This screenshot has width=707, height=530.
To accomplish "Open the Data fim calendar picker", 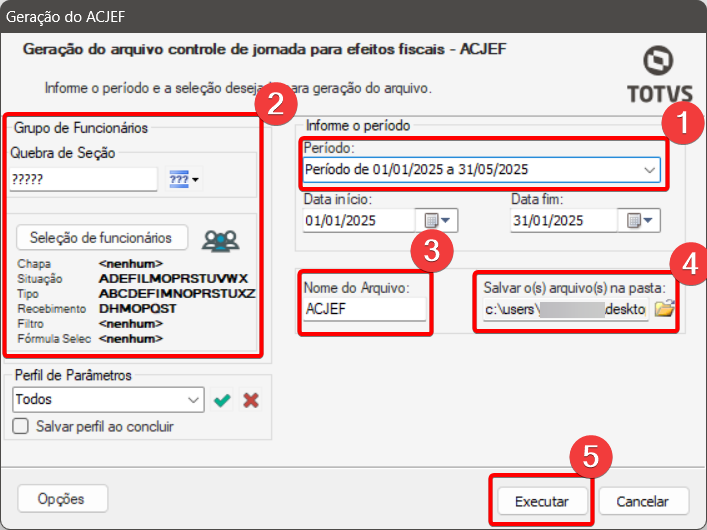I will (x=639, y=220).
